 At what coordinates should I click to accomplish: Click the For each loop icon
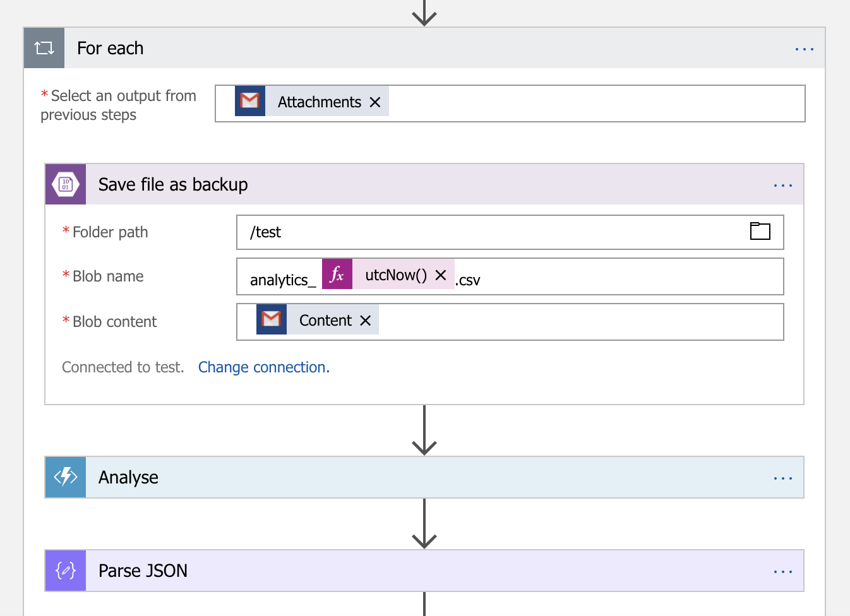coord(44,48)
